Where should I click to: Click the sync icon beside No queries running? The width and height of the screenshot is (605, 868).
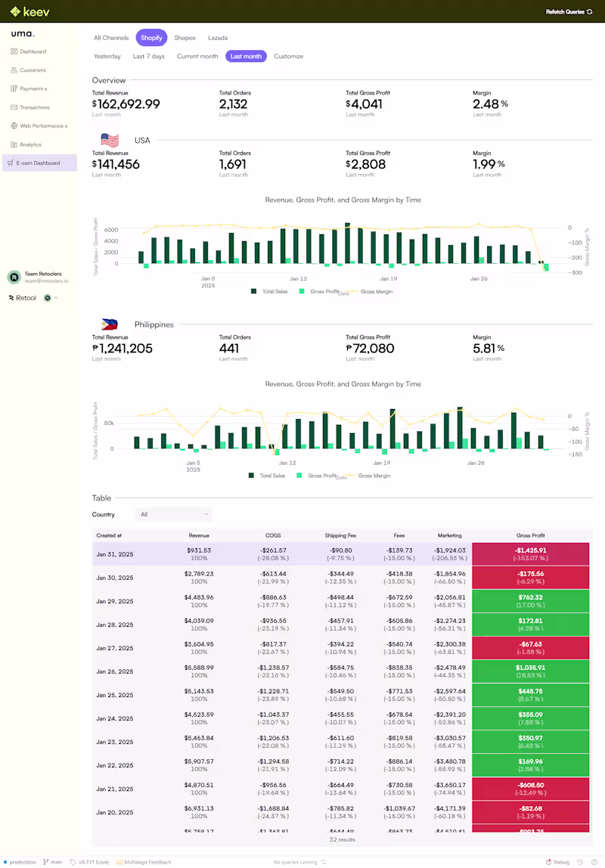tap(324, 862)
